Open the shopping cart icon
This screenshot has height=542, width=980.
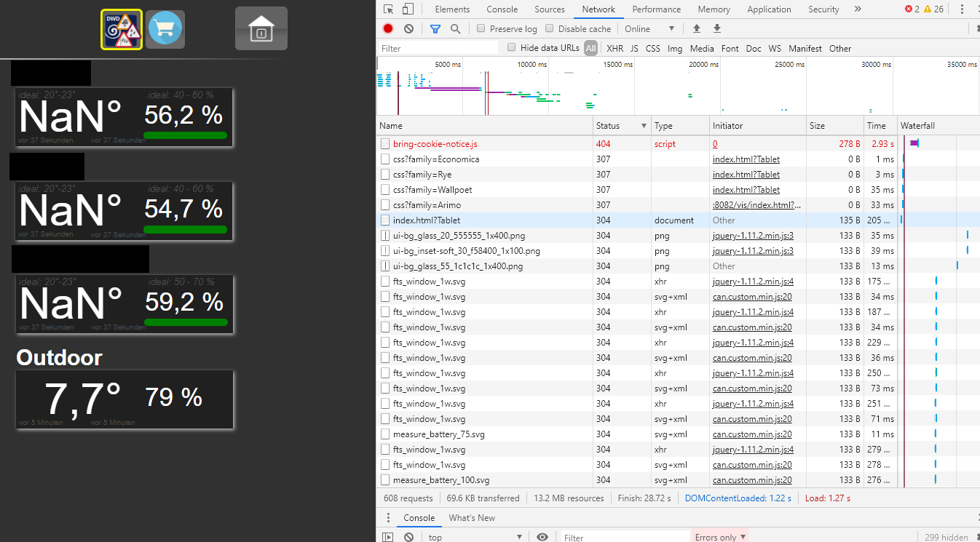(x=165, y=30)
